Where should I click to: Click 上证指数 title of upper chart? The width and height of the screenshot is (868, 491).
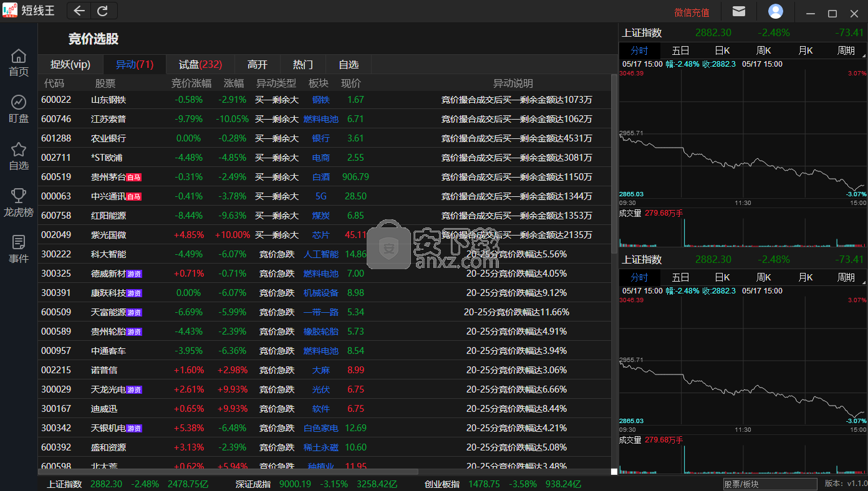coord(642,33)
